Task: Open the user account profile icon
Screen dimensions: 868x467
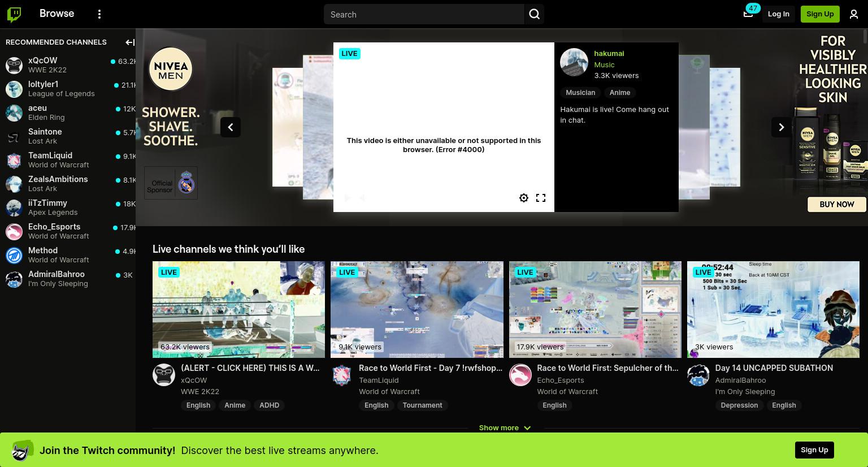Action: (854, 14)
